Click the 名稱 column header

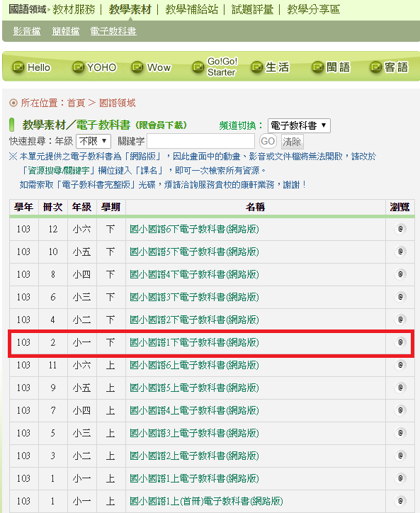point(256,207)
